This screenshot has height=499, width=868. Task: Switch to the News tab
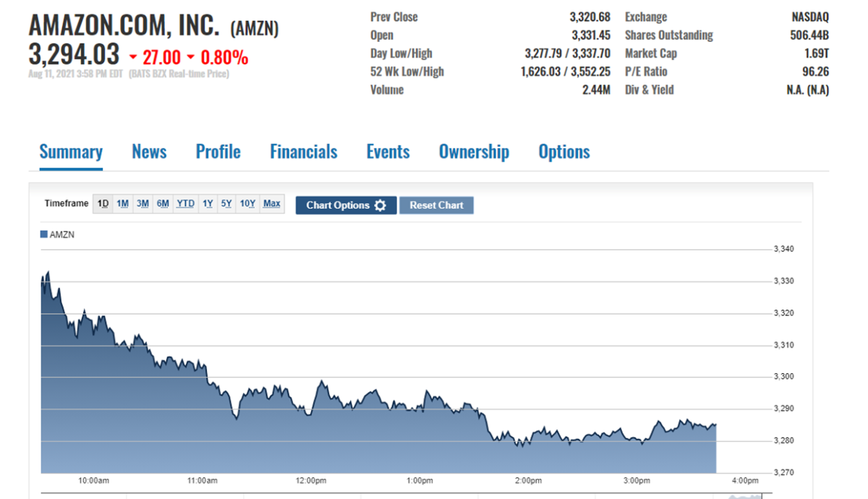(x=149, y=152)
